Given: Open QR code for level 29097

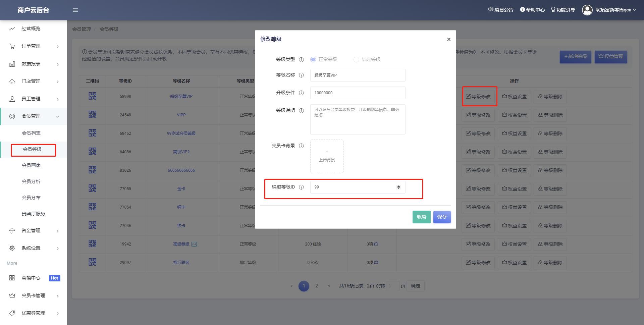Looking at the screenshot, I should [x=92, y=262].
